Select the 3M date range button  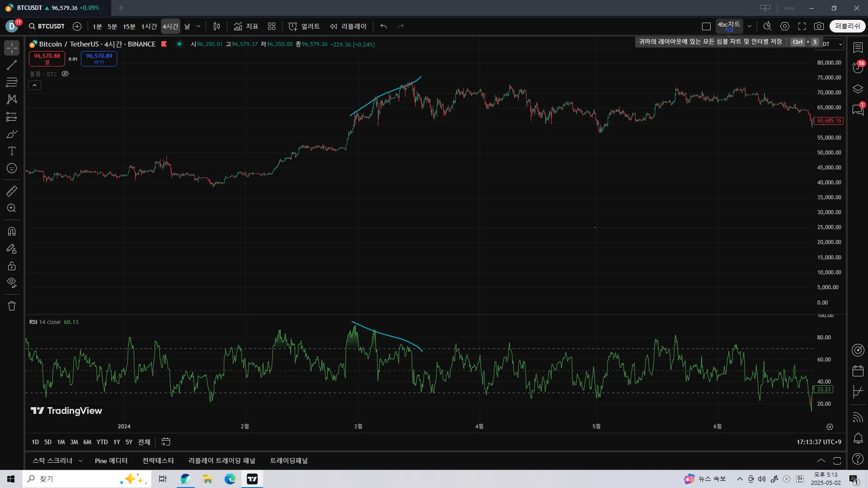[74, 442]
